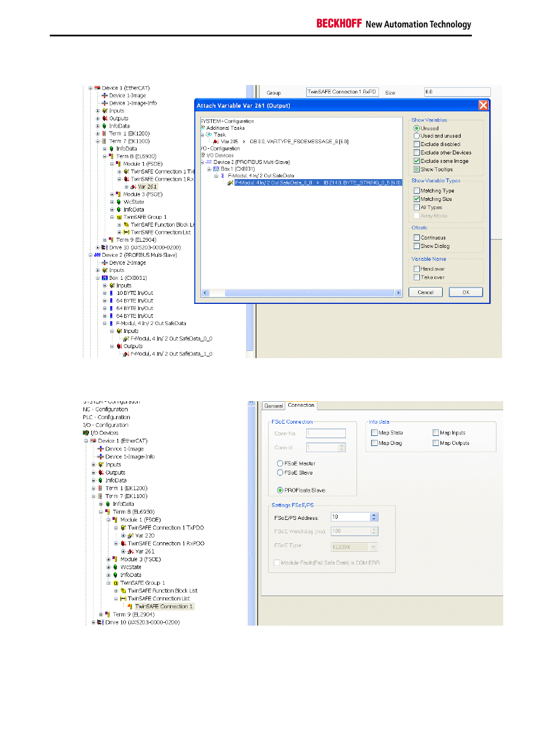Select the FSoE Master radio button
The height and width of the screenshot is (756, 534).
(280, 463)
